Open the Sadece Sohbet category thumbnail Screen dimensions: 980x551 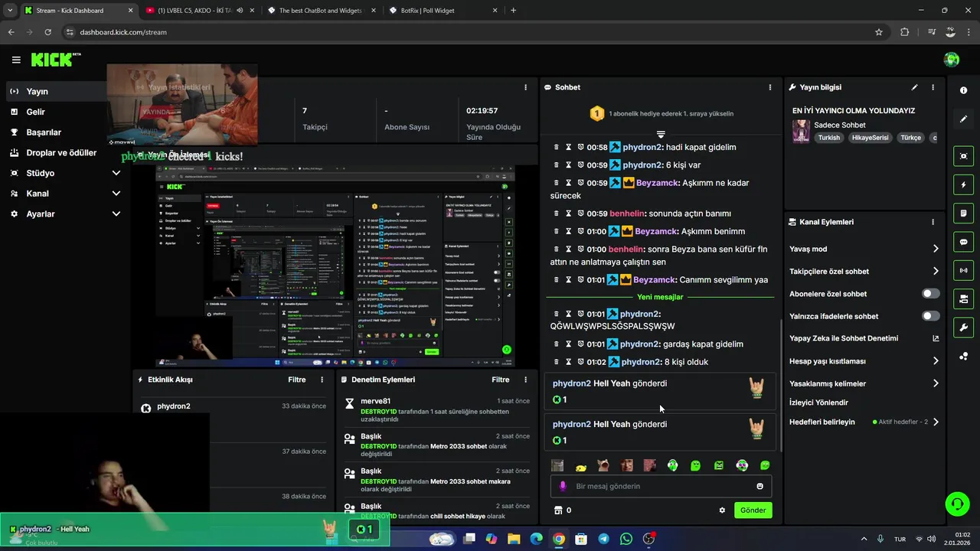click(801, 131)
